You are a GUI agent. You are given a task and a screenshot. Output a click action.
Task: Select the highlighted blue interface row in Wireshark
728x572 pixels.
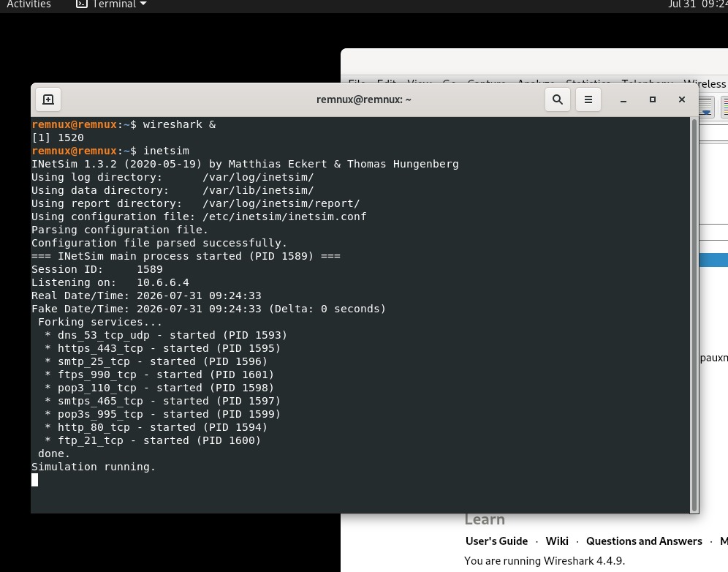(713, 260)
